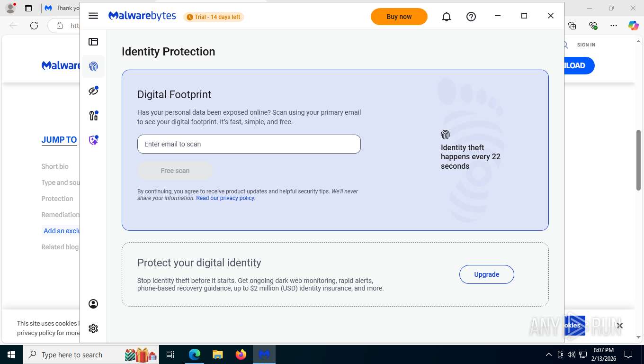
Task: Jump to Protection section on the page
Action: [57, 199]
